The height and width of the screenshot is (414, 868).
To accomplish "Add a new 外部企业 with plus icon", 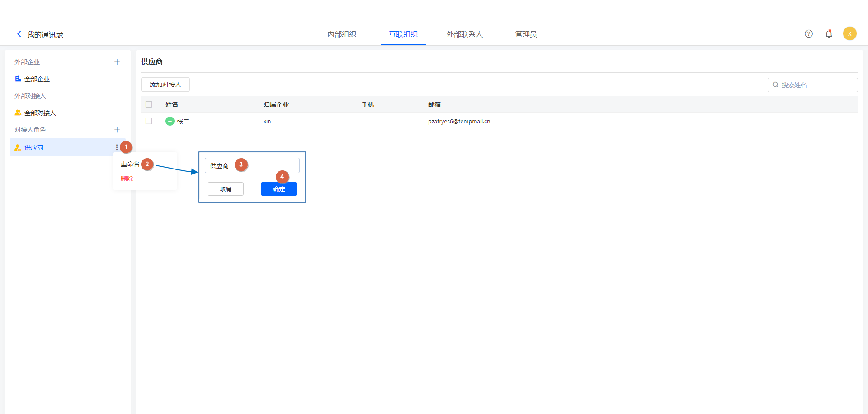I will 117,62.
